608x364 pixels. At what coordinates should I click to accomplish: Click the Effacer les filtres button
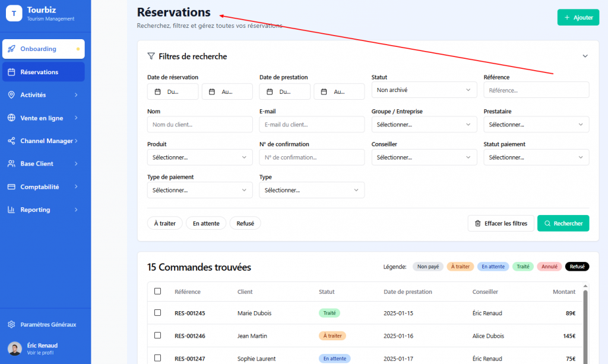501,223
